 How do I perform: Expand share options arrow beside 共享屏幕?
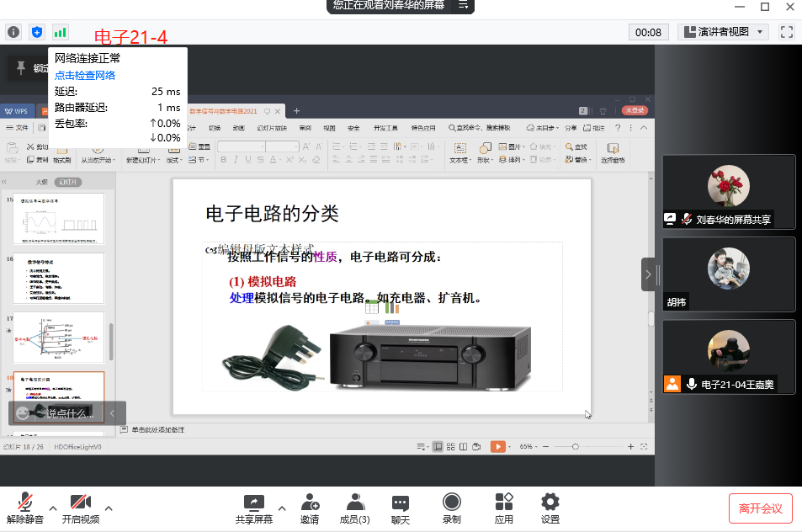(282, 508)
